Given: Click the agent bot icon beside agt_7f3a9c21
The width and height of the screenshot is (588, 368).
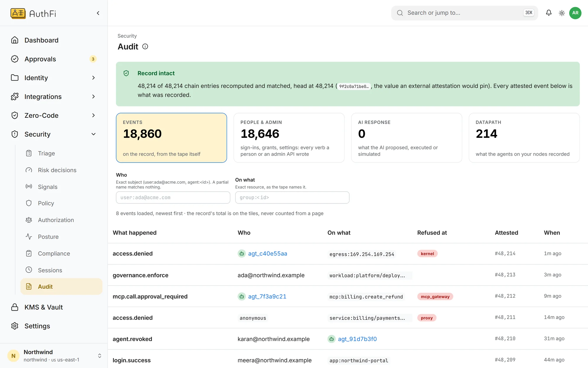Looking at the screenshot, I should (x=242, y=296).
